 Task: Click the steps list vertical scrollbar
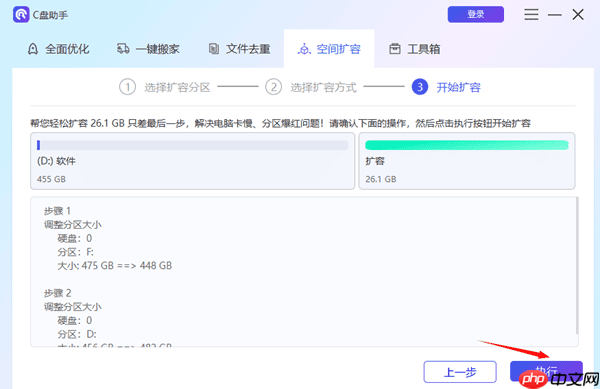[577, 266]
